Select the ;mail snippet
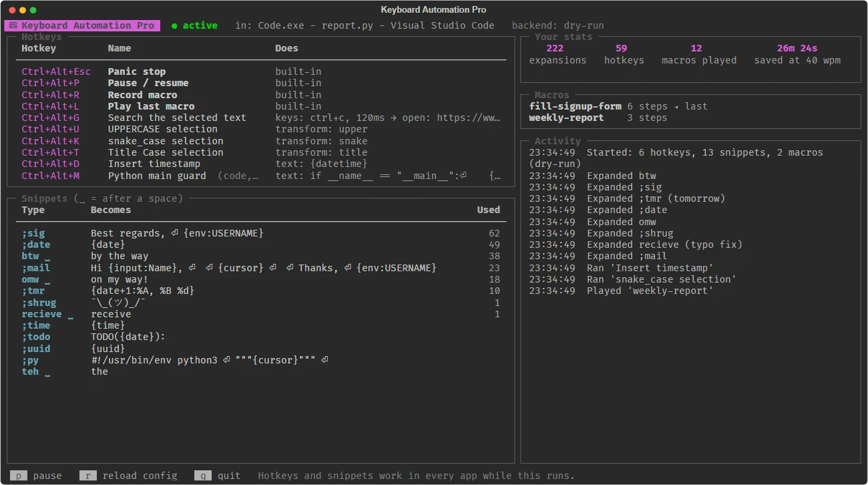Image resolution: width=868 pixels, height=485 pixels. pos(261,268)
